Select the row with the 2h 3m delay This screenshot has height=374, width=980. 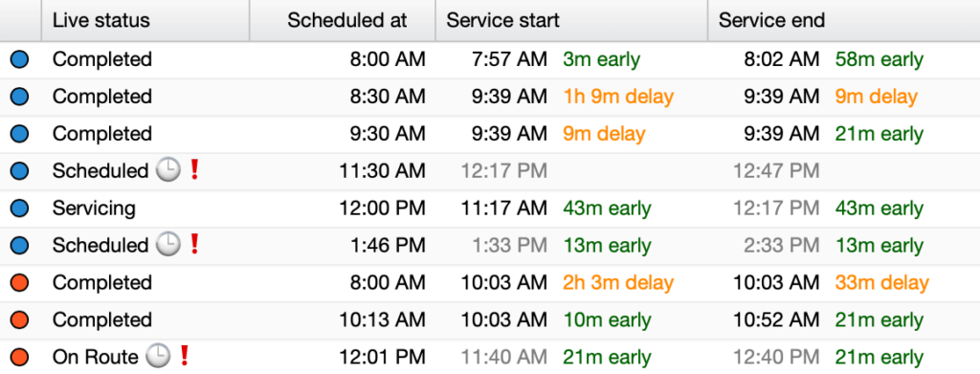(490, 283)
